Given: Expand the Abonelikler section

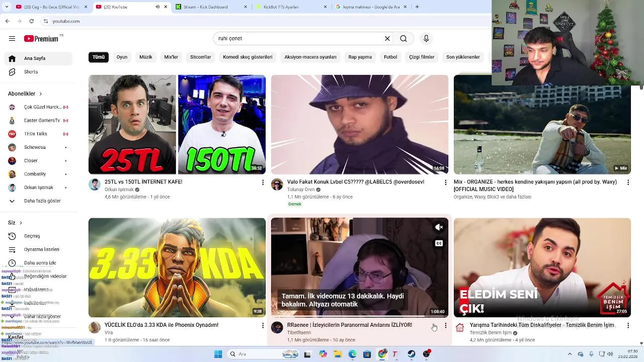Looking at the screenshot, I should click(x=25, y=94).
